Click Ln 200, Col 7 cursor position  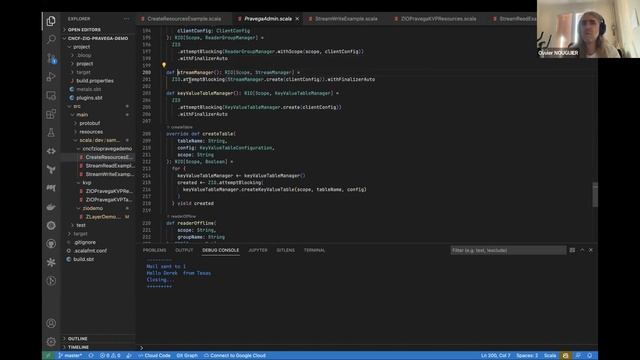click(x=496, y=356)
